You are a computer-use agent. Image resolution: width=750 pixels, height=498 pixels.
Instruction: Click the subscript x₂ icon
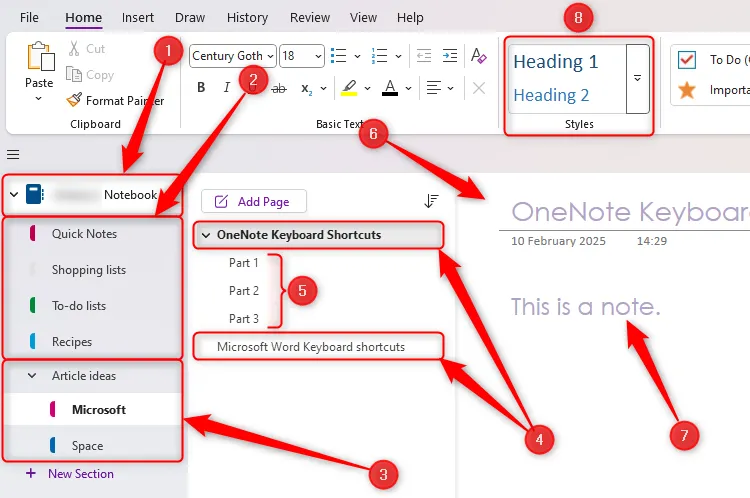[306, 88]
